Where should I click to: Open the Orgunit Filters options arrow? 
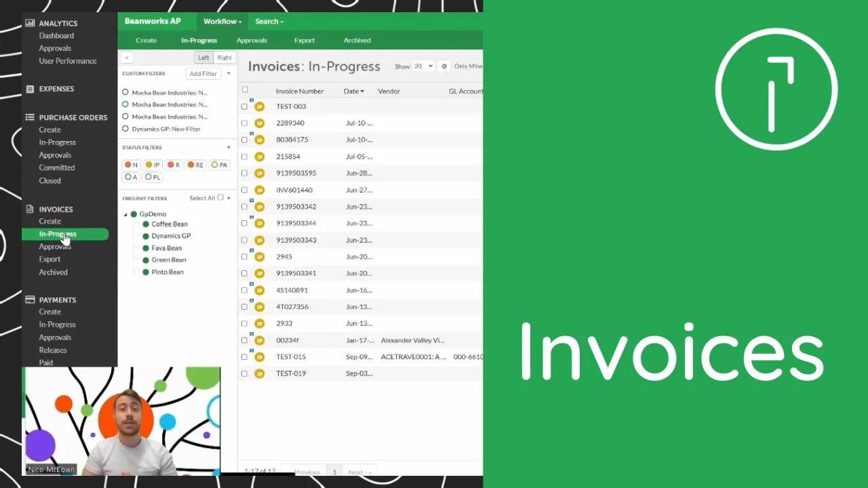(x=229, y=198)
